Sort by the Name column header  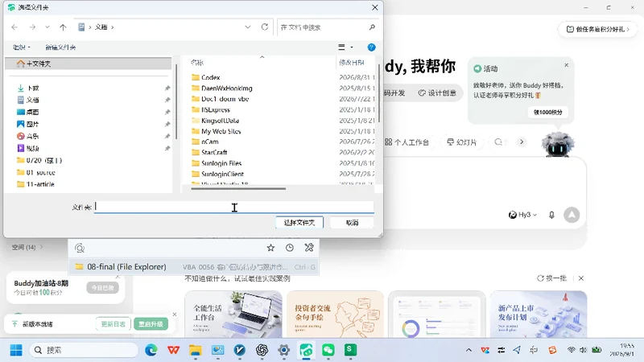197,63
